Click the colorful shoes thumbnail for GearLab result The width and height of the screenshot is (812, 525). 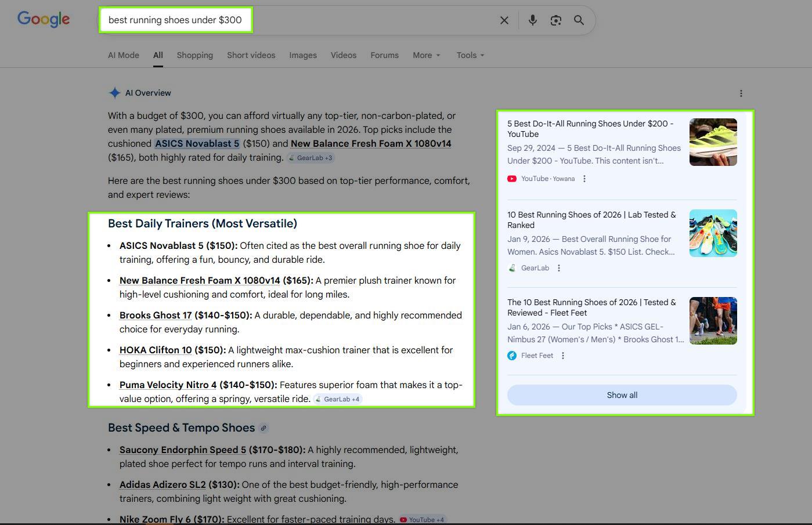pos(713,233)
